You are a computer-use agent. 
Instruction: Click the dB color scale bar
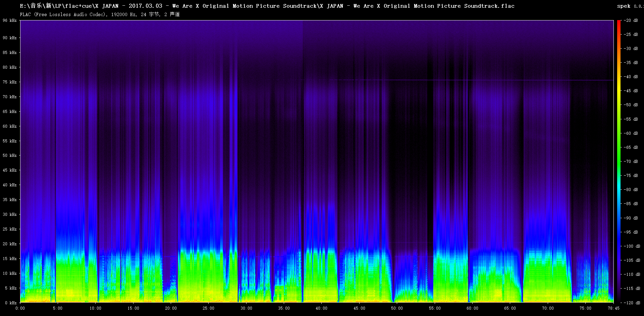pyautogui.click(x=619, y=162)
